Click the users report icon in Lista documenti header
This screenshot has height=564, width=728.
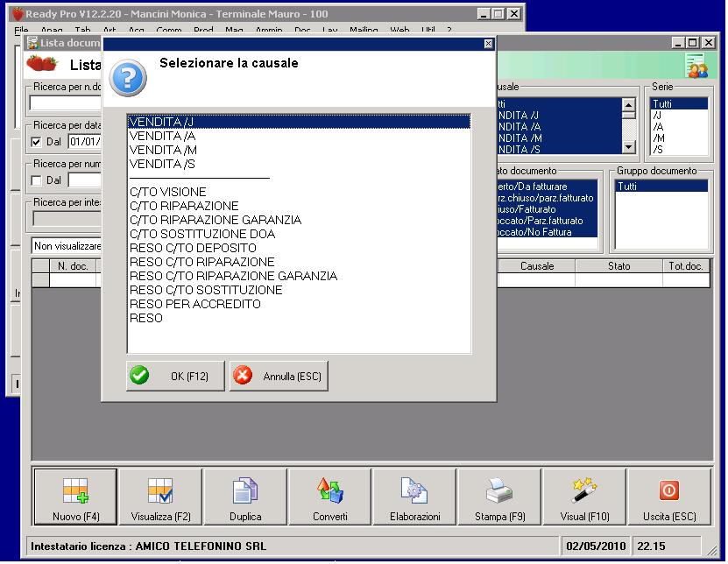tap(696, 66)
